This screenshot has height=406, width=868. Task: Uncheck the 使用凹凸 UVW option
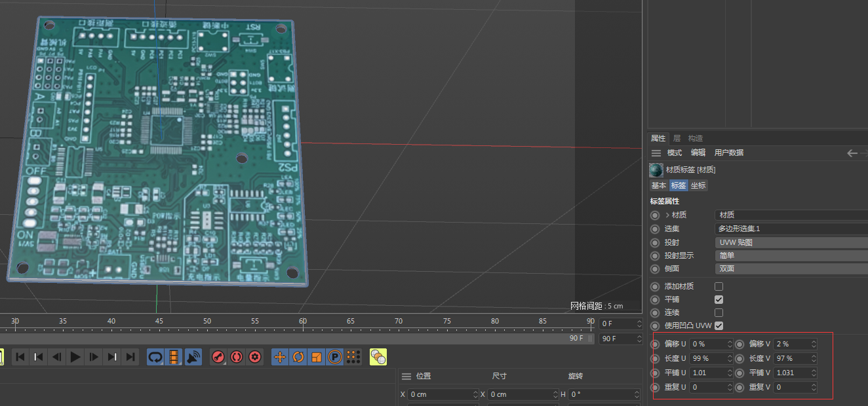point(719,325)
